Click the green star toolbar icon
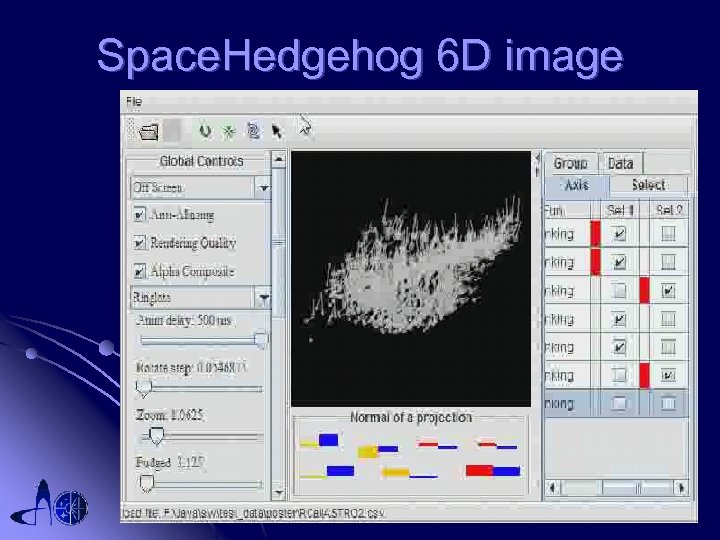This screenshot has height=540, width=720. click(228, 132)
